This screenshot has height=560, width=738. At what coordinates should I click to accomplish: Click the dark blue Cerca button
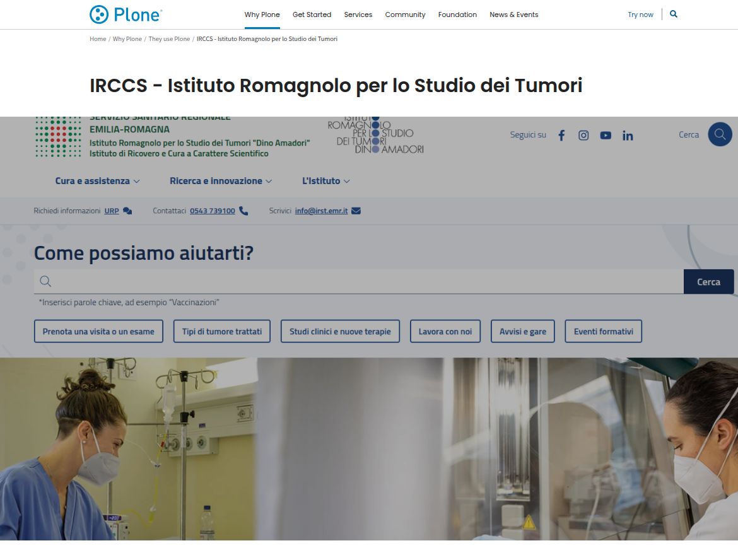coord(708,281)
